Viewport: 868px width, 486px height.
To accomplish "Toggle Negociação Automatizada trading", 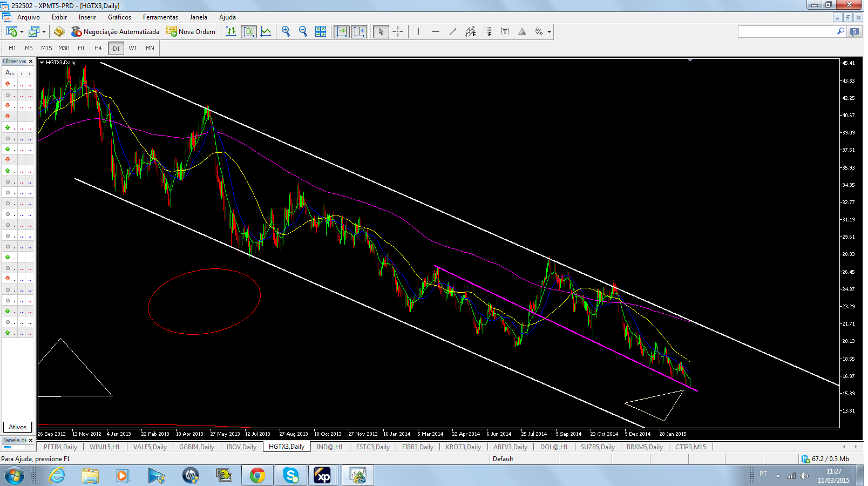I will click(115, 32).
